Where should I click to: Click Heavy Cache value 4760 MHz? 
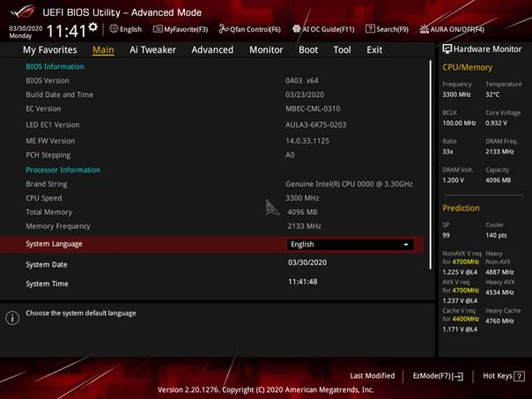pos(499,321)
